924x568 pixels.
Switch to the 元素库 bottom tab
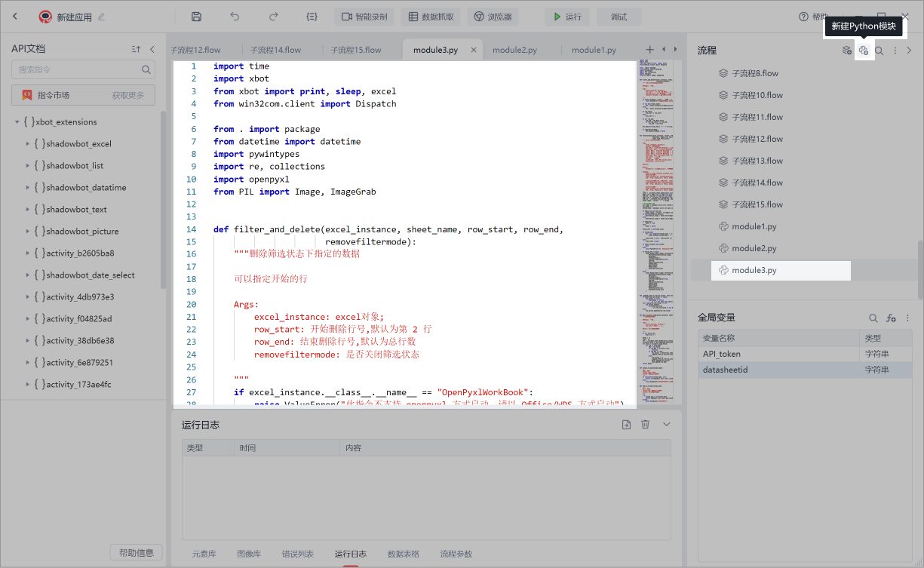click(204, 554)
